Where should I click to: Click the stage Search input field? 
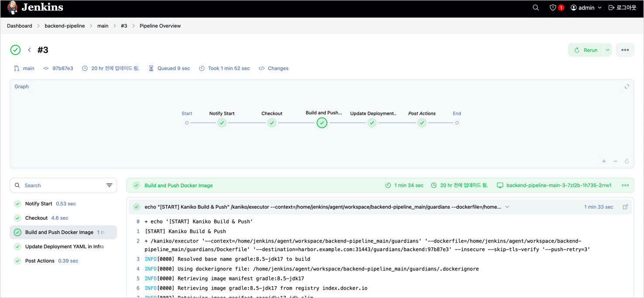[63, 185]
